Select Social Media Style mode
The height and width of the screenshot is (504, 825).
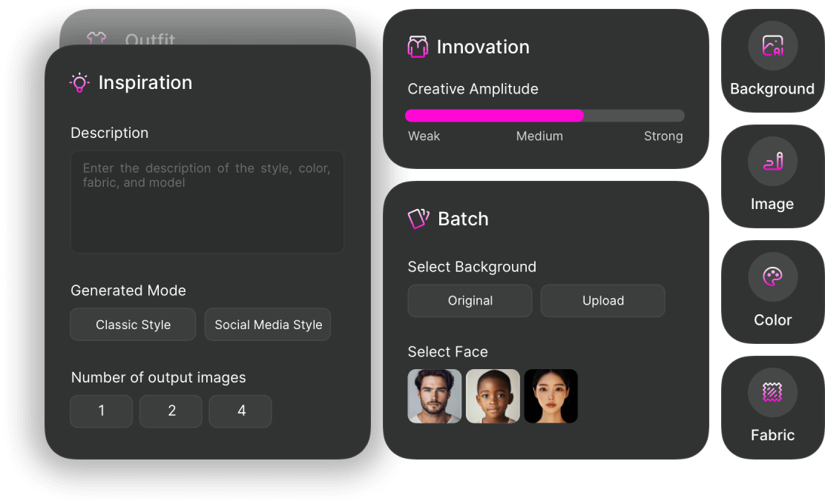[x=268, y=325]
